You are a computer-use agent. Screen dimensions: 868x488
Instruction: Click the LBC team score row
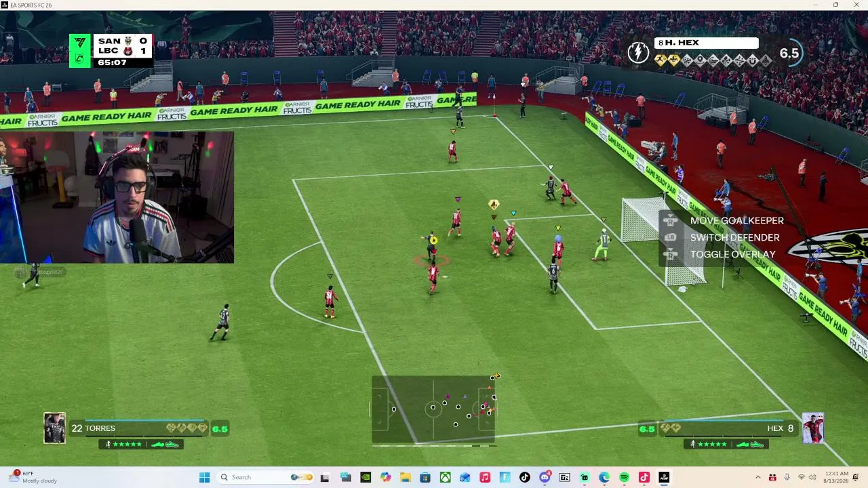coord(122,51)
